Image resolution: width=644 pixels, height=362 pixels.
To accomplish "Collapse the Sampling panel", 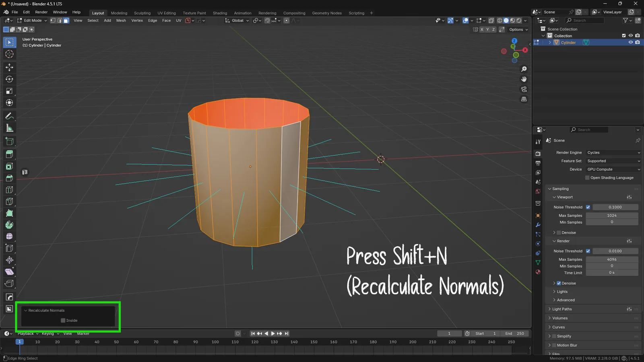I will [x=560, y=189].
